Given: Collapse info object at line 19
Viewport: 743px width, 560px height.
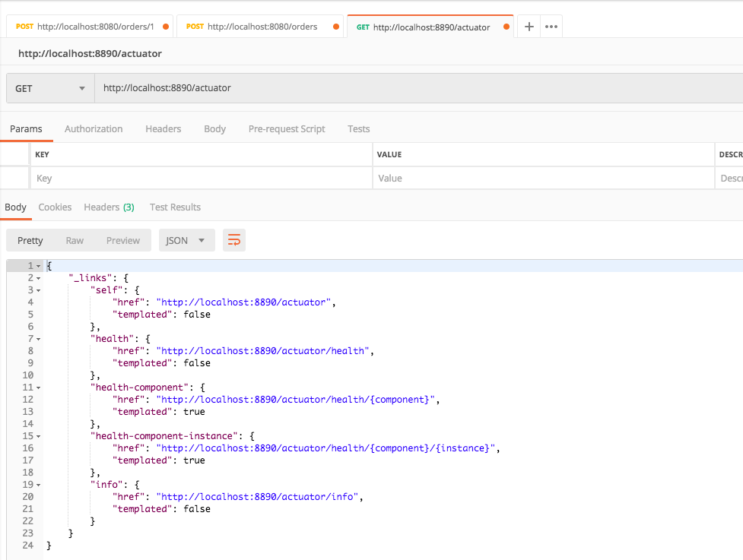Looking at the screenshot, I should point(38,485).
